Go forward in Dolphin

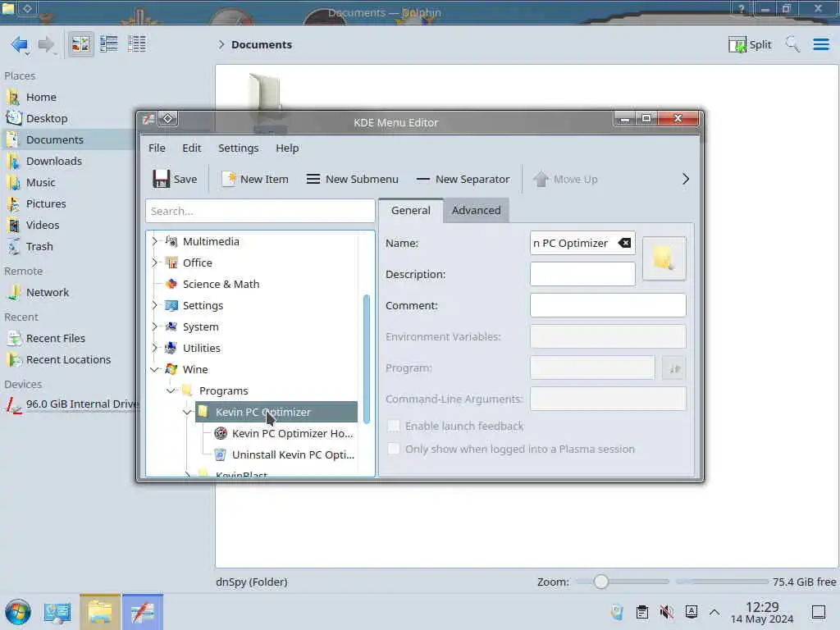(x=47, y=44)
